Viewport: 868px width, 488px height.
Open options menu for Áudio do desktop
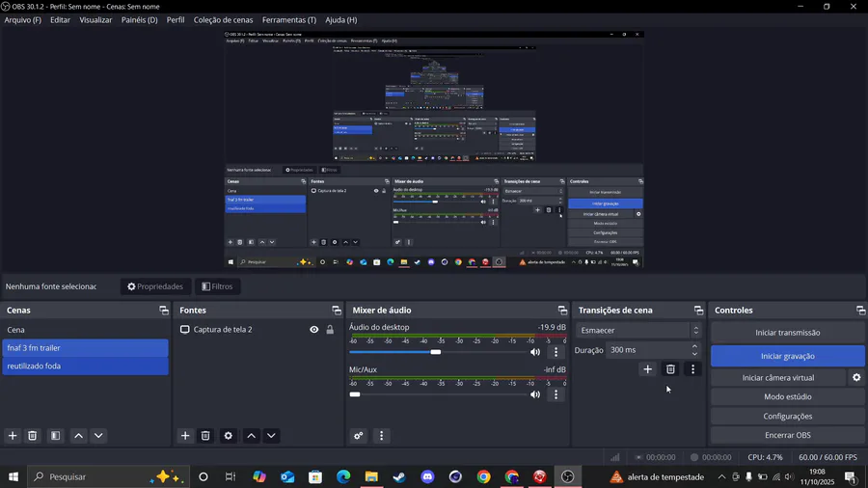coord(556,352)
